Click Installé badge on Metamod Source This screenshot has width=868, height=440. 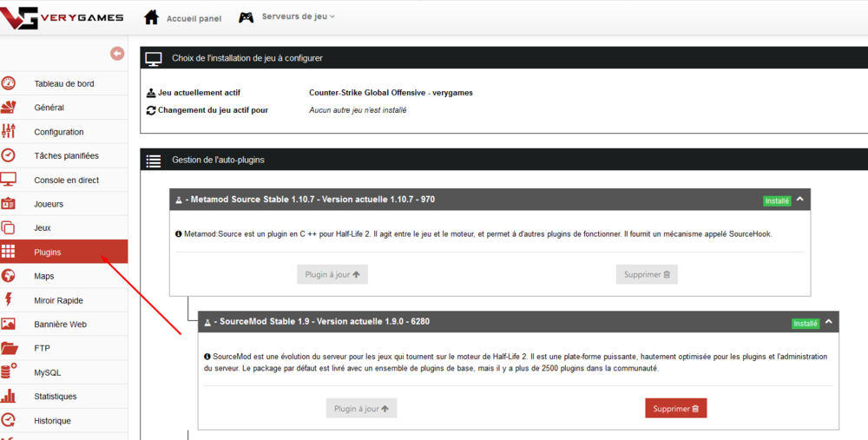[x=777, y=200]
